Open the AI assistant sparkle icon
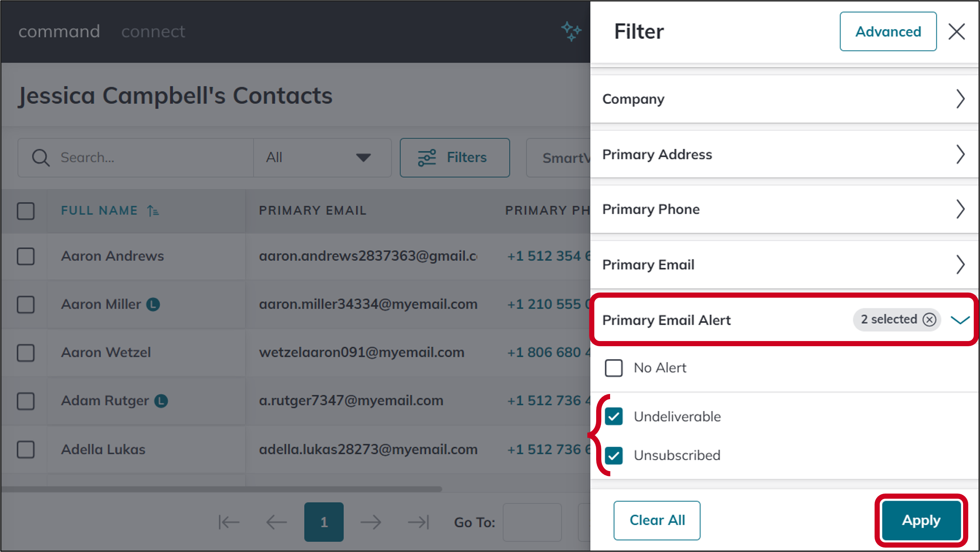This screenshot has width=980, height=552. [x=572, y=32]
